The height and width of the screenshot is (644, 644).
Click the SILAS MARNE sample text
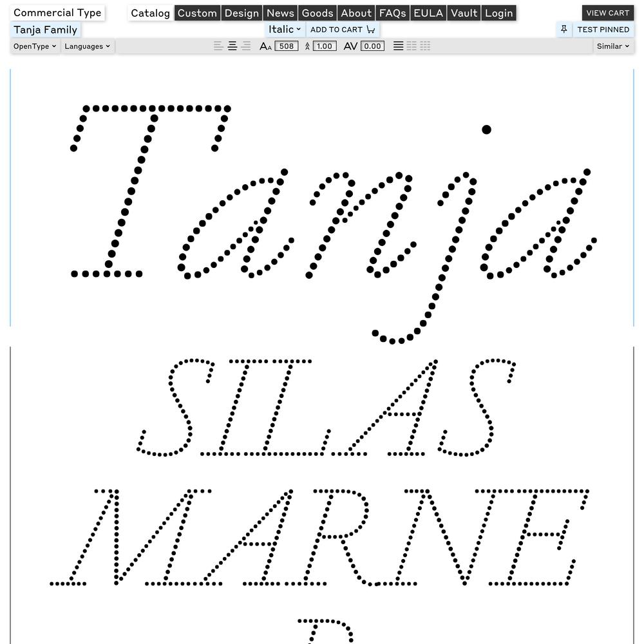(320, 472)
